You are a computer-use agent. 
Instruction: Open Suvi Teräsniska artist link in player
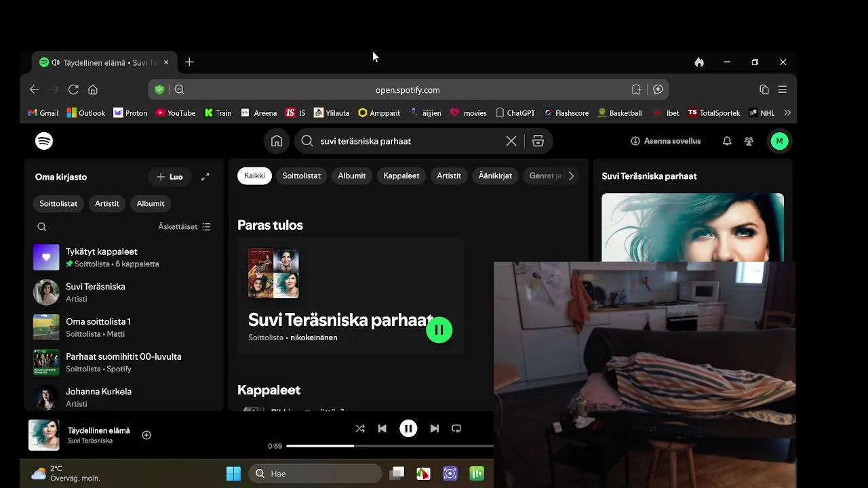click(x=90, y=441)
